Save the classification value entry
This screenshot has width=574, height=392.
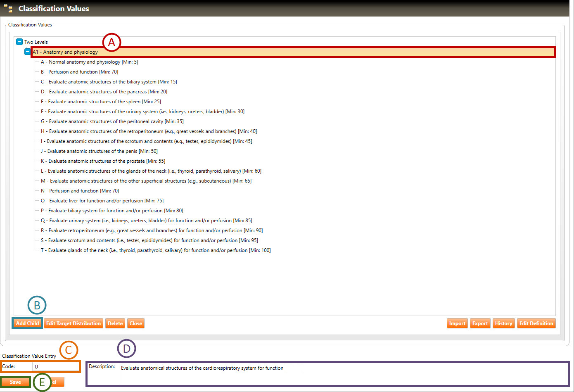15,382
